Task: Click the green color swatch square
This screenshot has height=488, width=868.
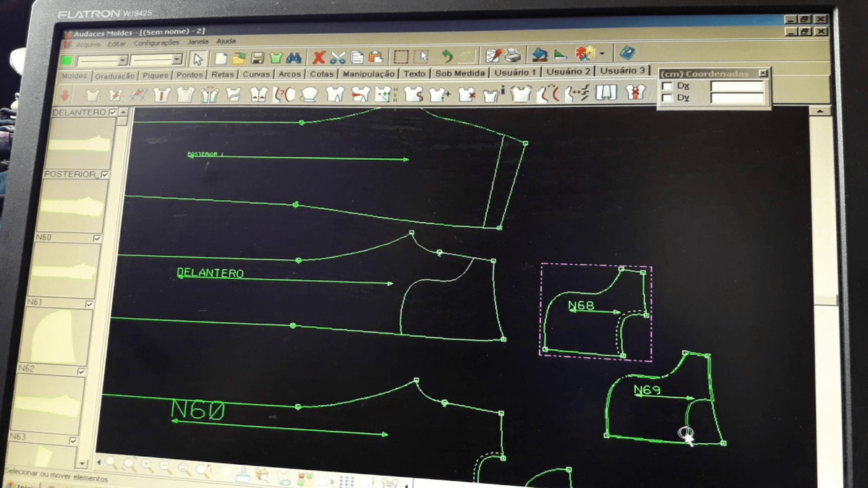Action: 67,61
